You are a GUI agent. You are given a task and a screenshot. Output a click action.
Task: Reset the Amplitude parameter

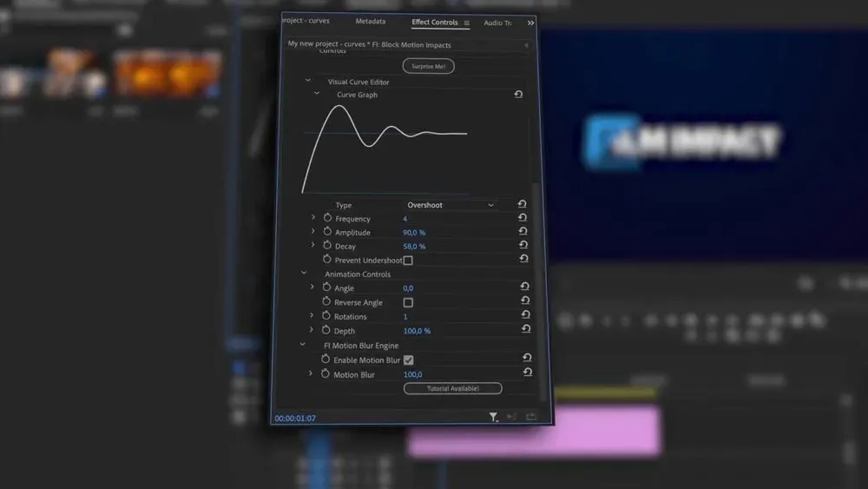pyautogui.click(x=523, y=232)
